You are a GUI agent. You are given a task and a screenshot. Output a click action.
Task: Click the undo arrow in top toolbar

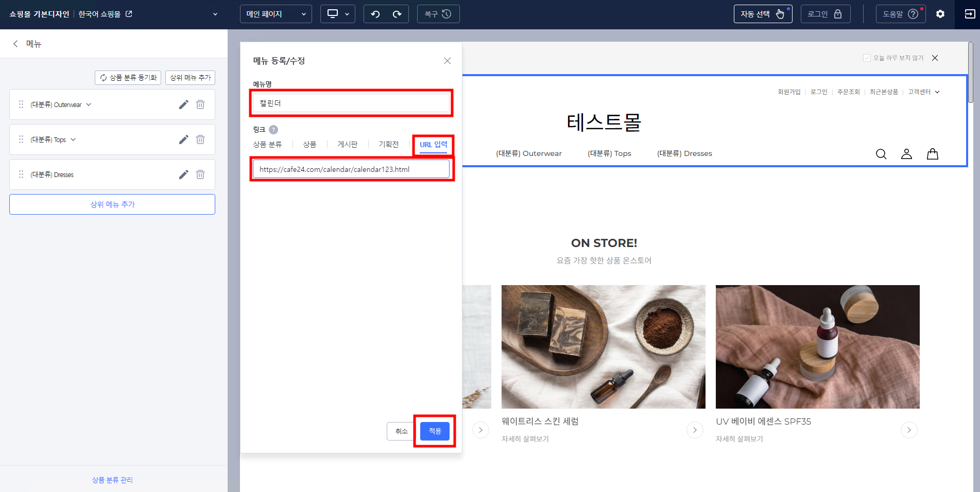point(375,14)
